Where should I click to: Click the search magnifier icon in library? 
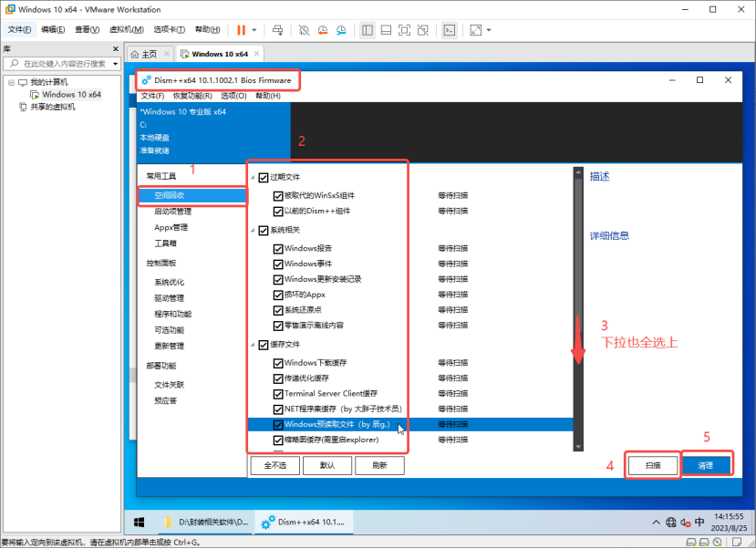pos(14,64)
